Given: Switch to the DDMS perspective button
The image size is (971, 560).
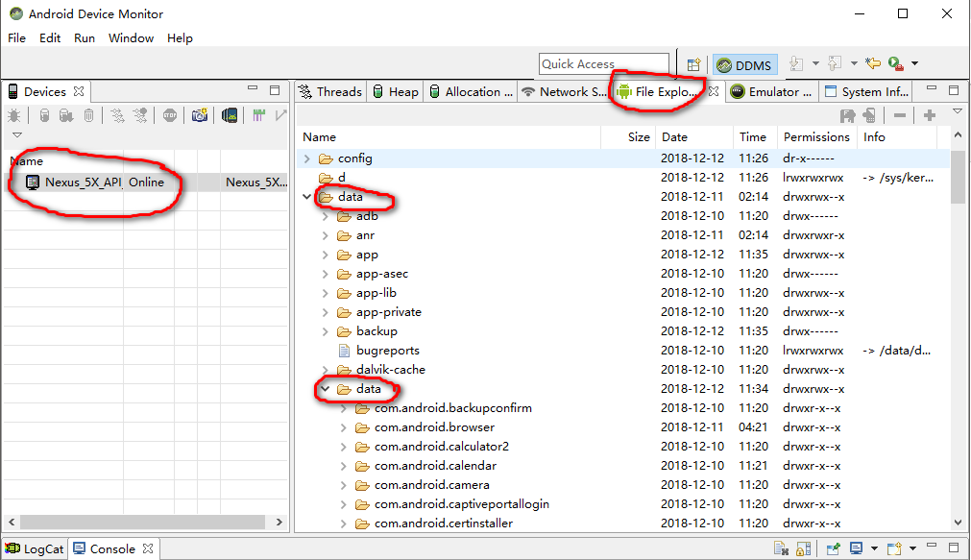Looking at the screenshot, I should click(743, 64).
